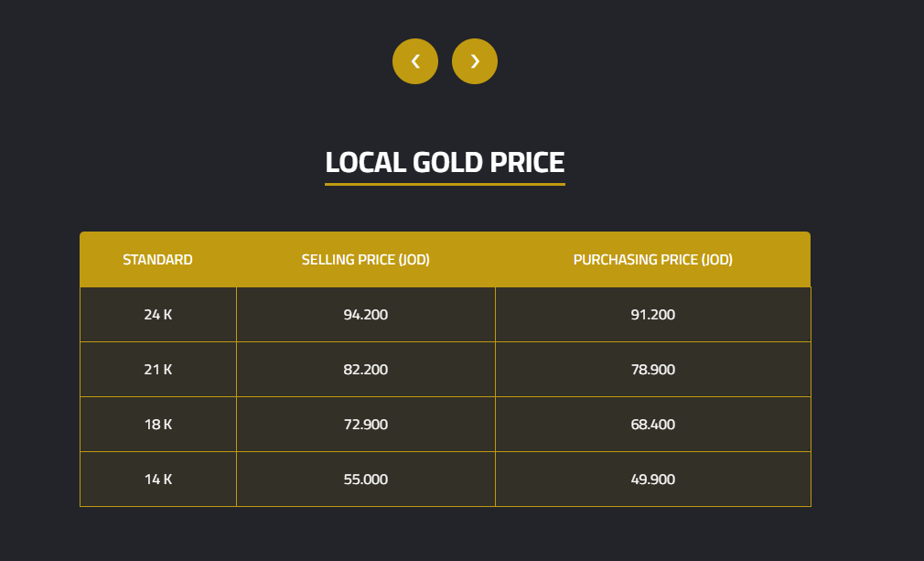
Task: Click the gold underline beneath the heading
Action: (445, 184)
